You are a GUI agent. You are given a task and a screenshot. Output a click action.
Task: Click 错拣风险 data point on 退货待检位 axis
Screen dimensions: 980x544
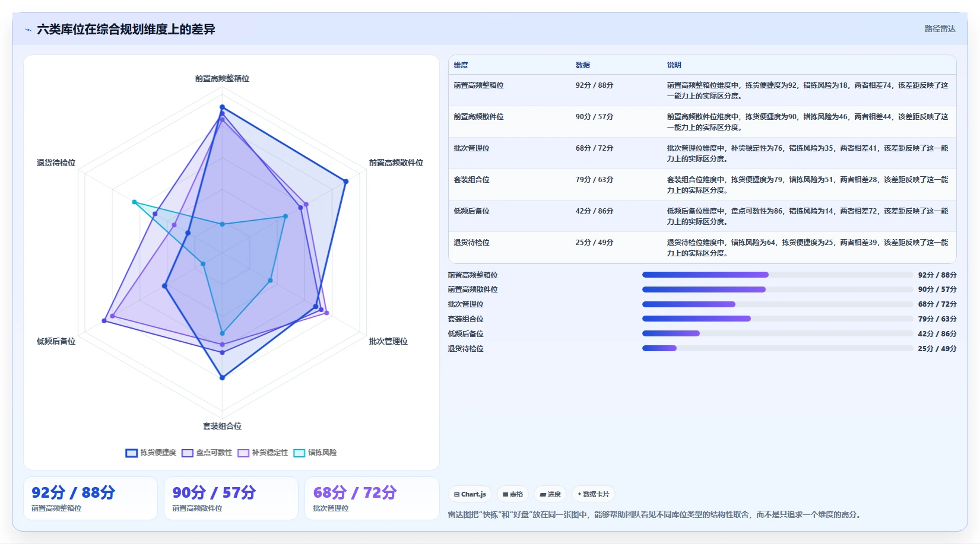click(x=134, y=202)
